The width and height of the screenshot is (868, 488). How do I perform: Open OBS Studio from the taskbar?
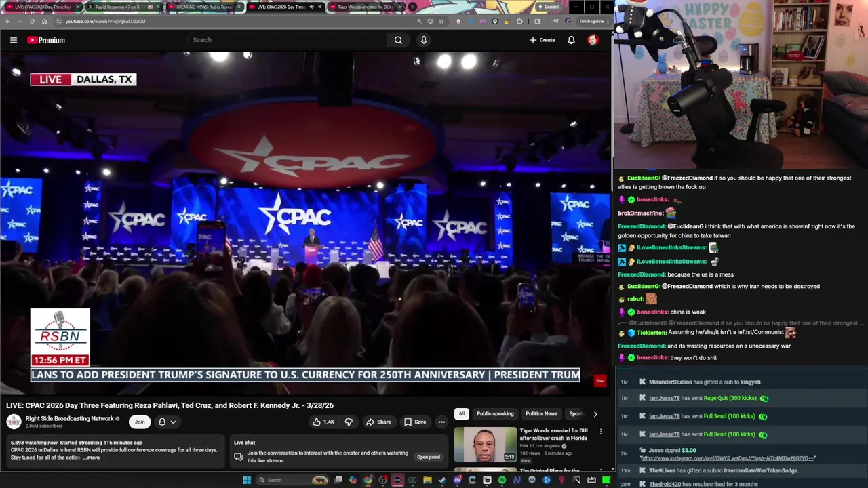[x=382, y=480]
